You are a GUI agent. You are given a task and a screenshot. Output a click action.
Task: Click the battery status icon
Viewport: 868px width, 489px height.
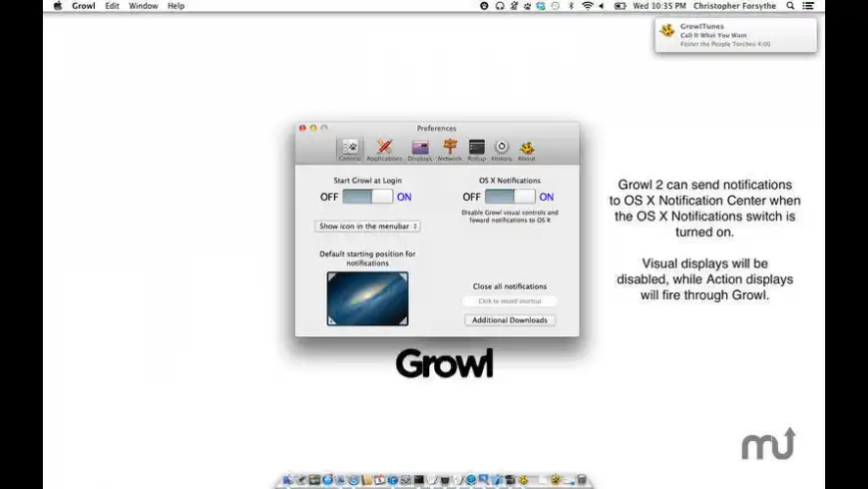[620, 6]
